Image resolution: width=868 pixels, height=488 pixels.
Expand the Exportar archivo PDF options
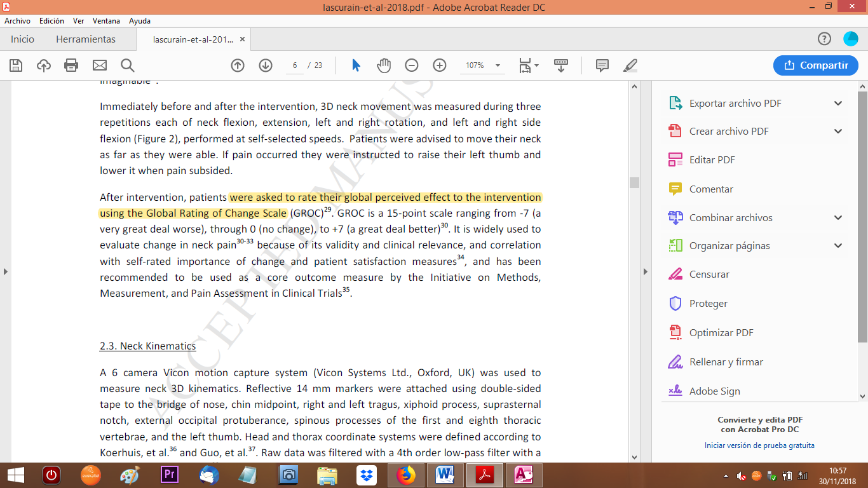[838, 104]
